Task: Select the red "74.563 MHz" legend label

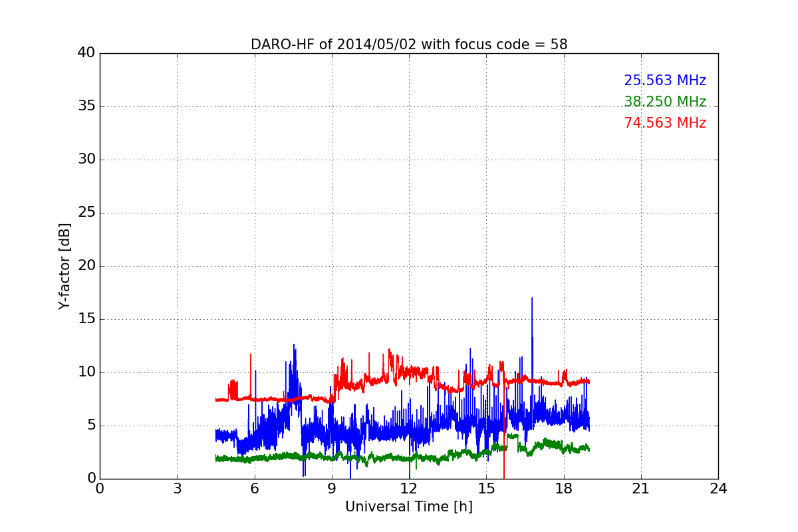Action: (x=665, y=123)
